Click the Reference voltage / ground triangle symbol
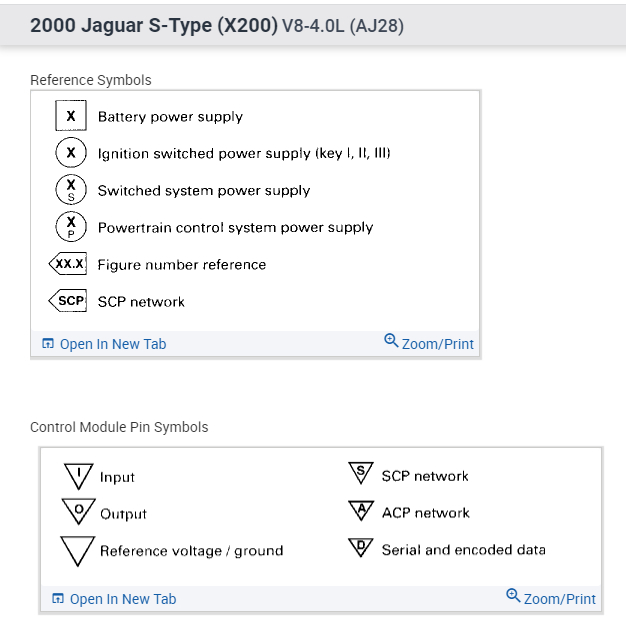This screenshot has height=627, width=626. tap(76, 549)
